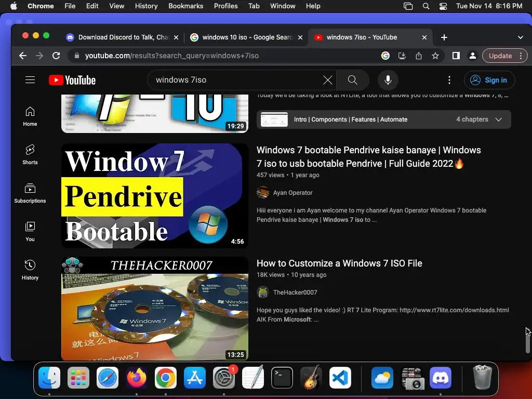Close the windows 10 iso tab
Screen dimensions: 532x399
(x=300, y=37)
